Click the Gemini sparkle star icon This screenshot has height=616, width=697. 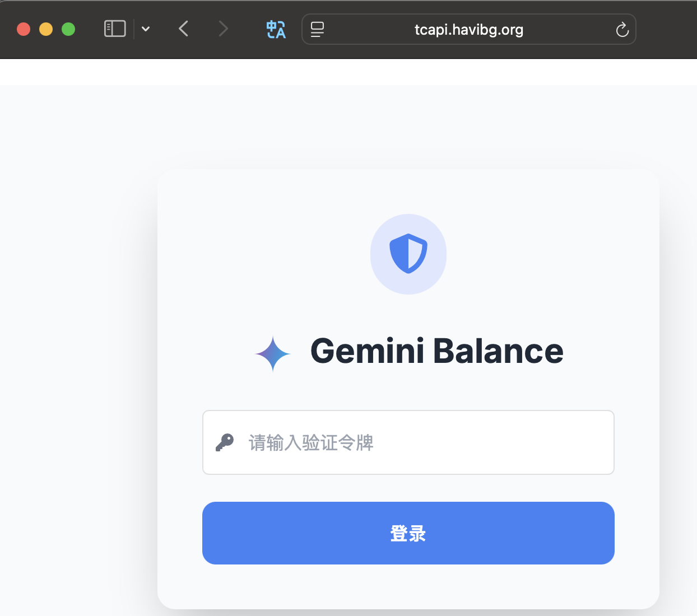pyautogui.click(x=273, y=354)
